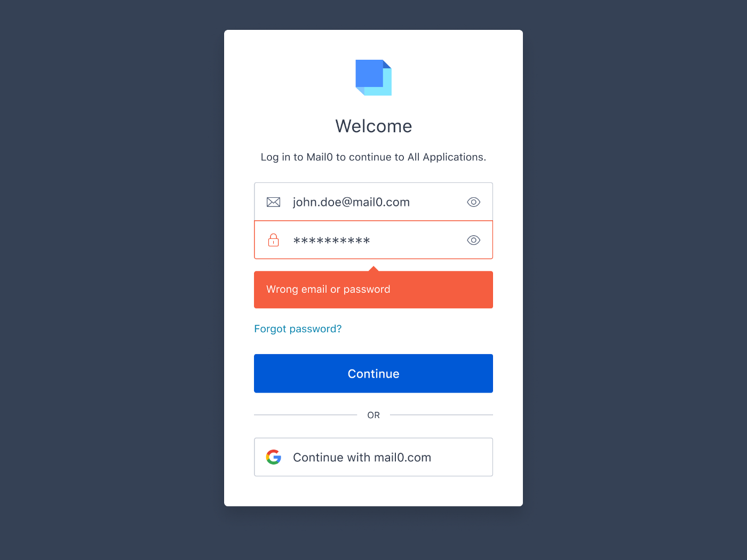
Task: Click divider line left of OR
Action: [305, 415]
